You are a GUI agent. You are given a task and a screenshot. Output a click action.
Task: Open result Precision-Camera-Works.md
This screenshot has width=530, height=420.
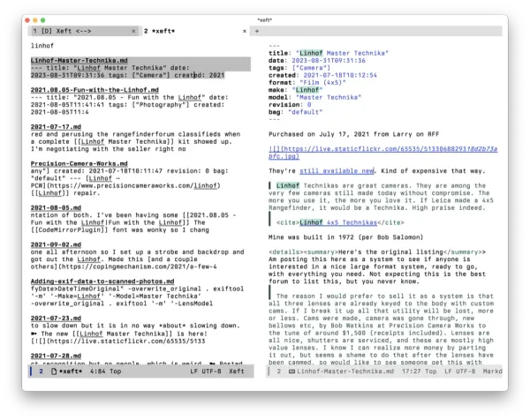pos(79,163)
